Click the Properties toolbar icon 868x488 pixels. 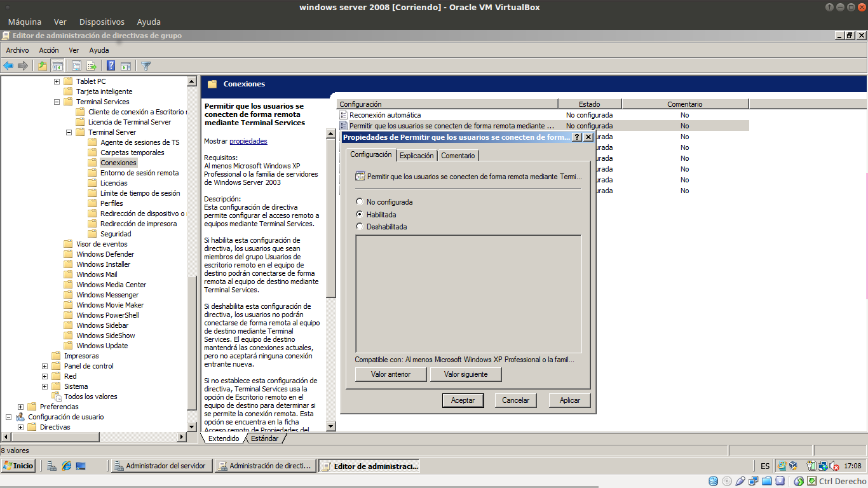[76, 65]
